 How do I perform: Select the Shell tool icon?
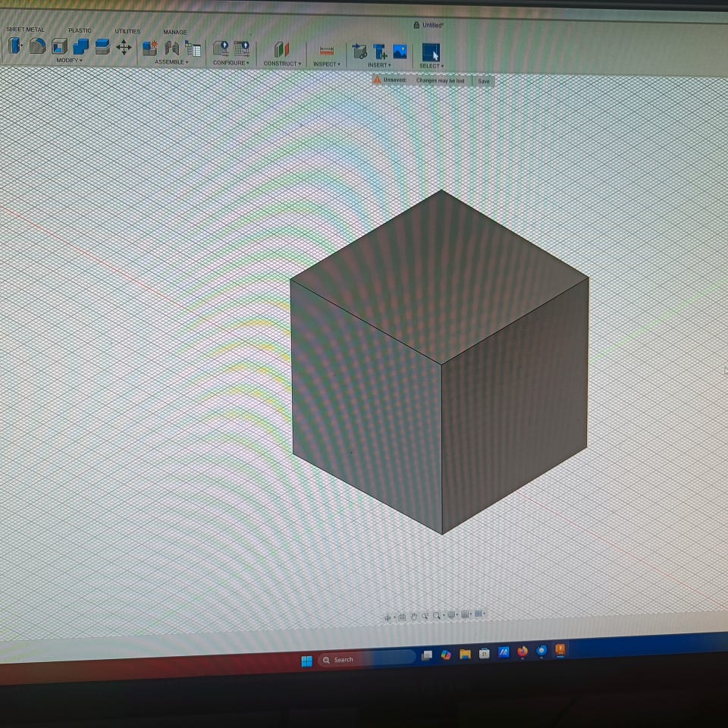(x=59, y=47)
